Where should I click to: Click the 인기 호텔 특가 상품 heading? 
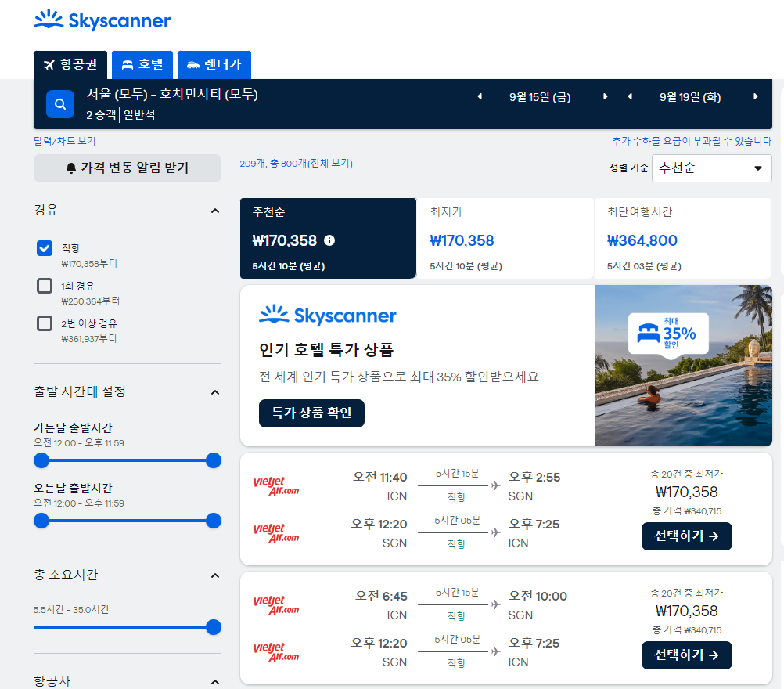[326, 350]
